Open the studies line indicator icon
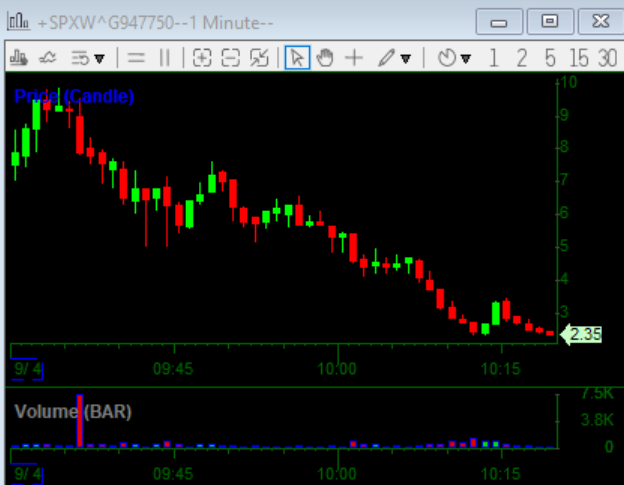The image size is (624, 485). point(47,58)
